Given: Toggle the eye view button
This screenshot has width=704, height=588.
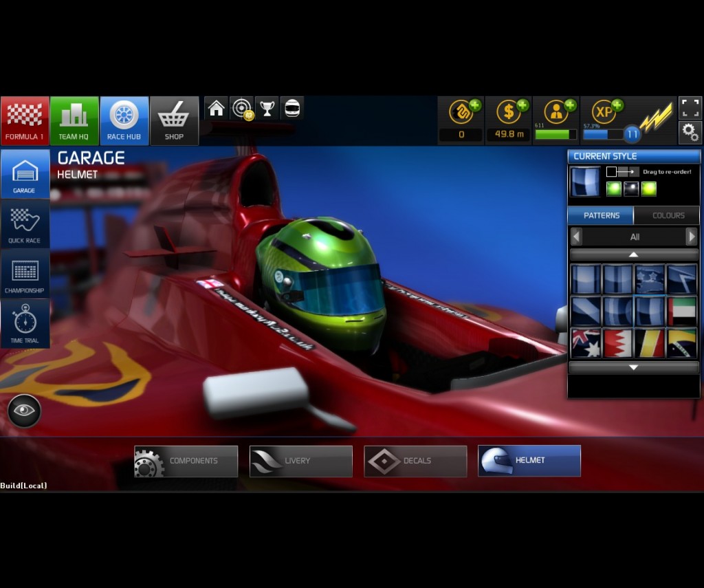Looking at the screenshot, I should click(24, 411).
